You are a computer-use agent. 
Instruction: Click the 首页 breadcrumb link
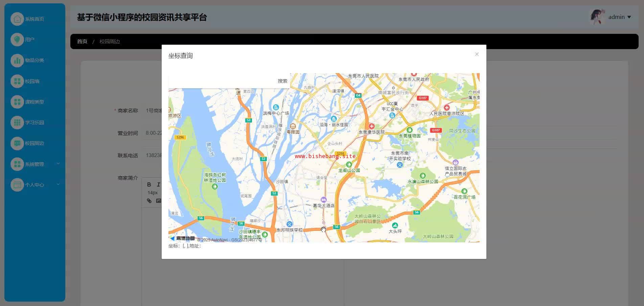[x=82, y=42]
